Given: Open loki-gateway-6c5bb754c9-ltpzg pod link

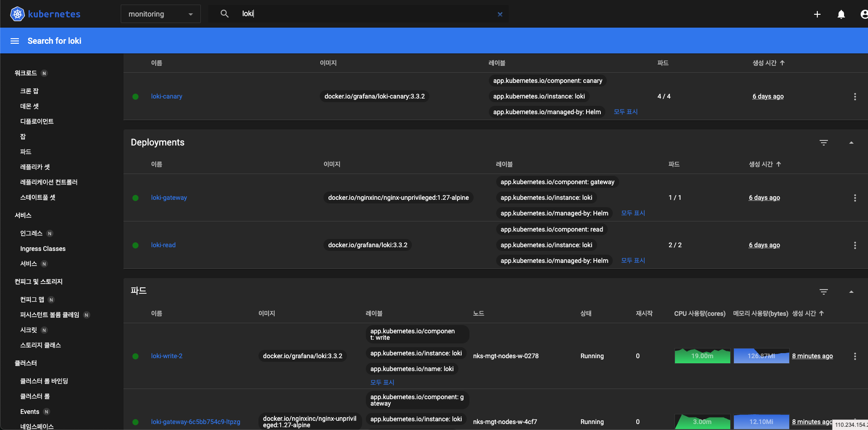Looking at the screenshot, I should point(195,422).
